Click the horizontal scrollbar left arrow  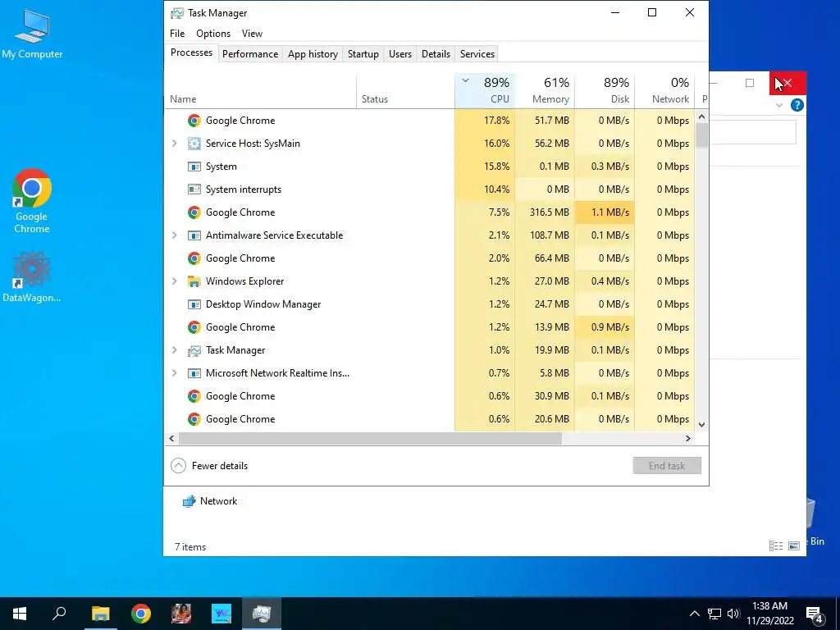point(171,438)
